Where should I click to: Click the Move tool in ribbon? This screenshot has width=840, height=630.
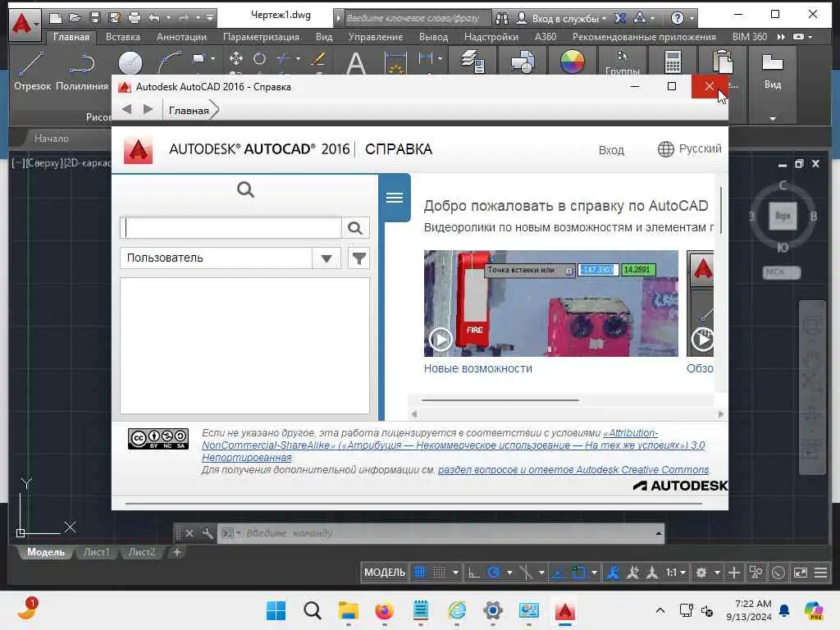[235, 58]
